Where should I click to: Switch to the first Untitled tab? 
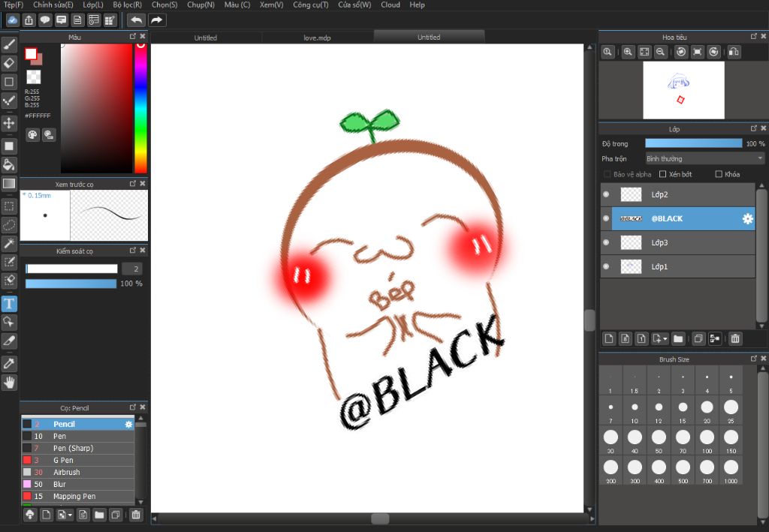(206, 38)
